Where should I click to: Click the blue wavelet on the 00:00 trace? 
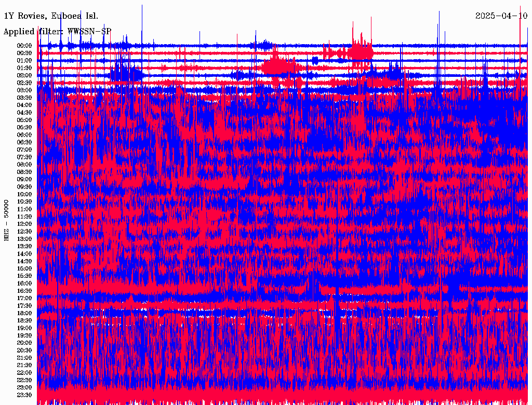tap(265, 44)
